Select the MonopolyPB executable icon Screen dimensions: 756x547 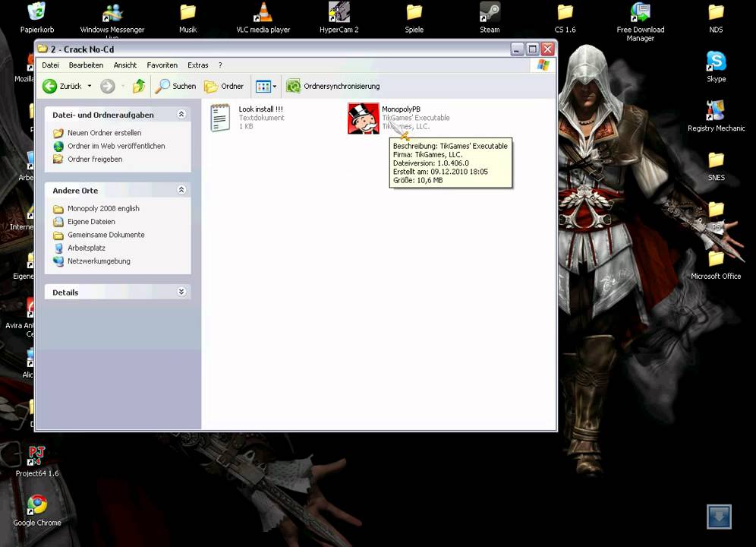363,119
